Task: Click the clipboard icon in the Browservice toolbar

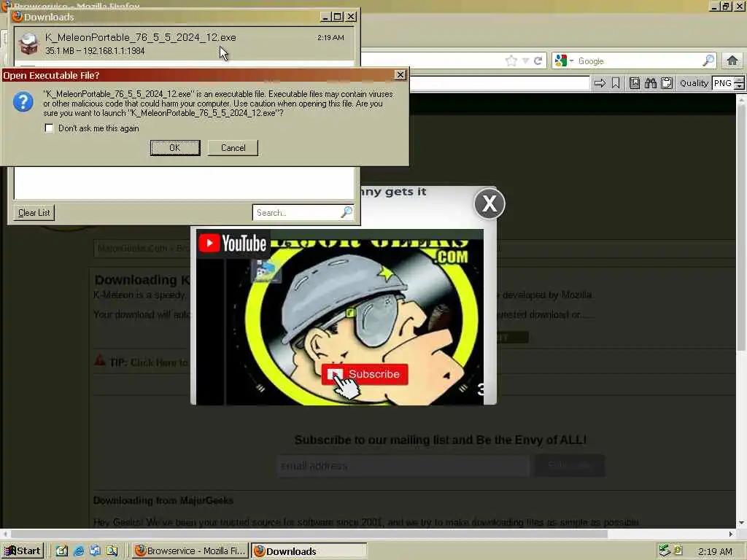Action: pos(667,83)
